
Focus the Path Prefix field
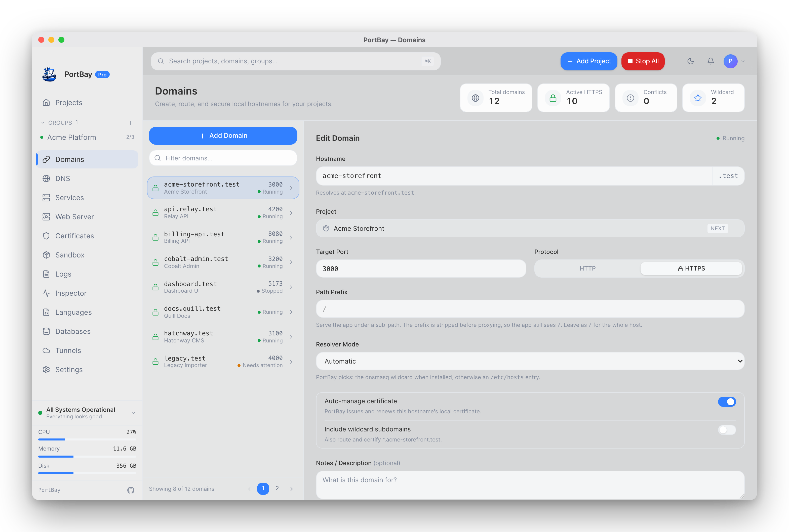[530, 309]
